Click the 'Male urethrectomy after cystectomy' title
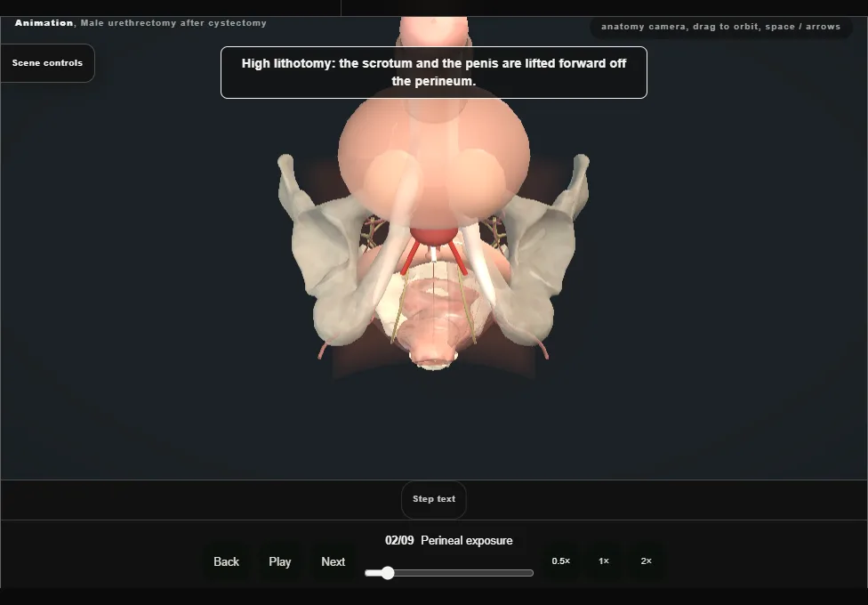The image size is (868, 605). tap(173, 23)
